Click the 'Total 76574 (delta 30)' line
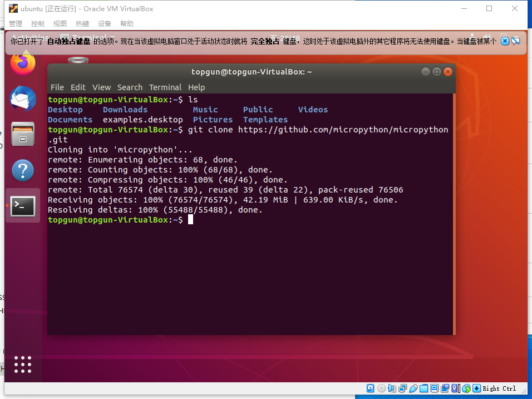 (x=225, y=190)
